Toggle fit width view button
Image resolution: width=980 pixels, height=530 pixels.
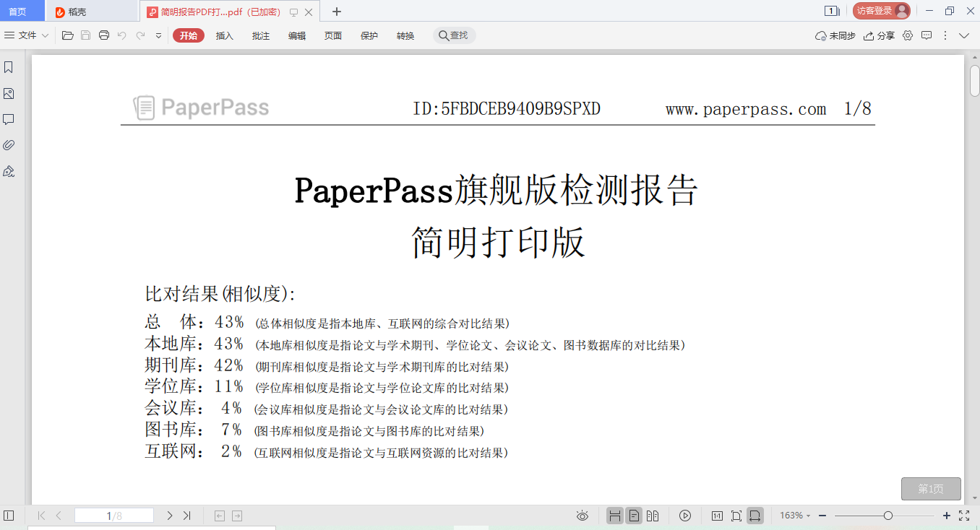tap(755, 516)
